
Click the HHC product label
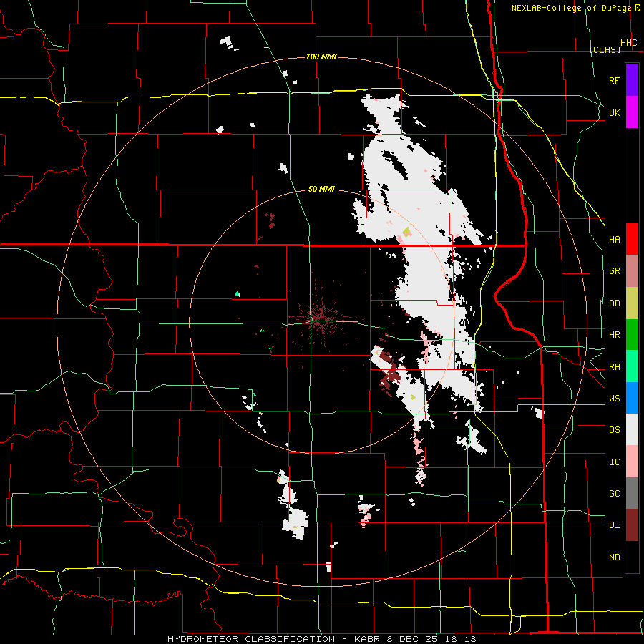(x=628, y=43)
